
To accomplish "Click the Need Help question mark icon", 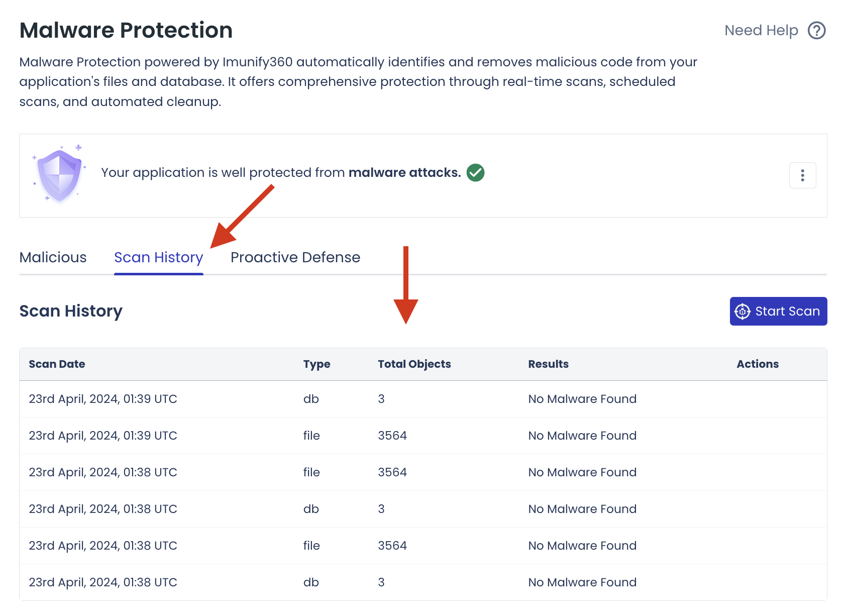I will coord(816,31).
